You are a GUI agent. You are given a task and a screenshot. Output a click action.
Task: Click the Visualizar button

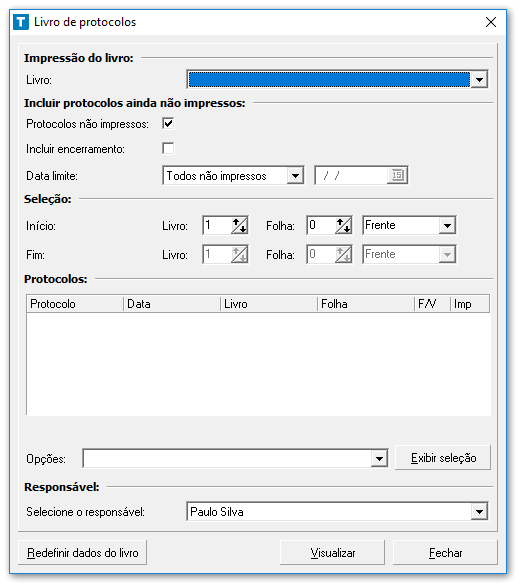332,553
